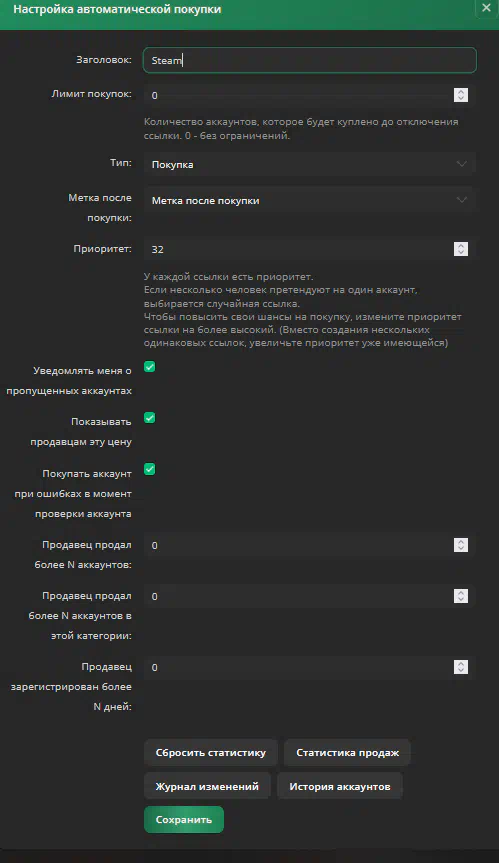Open the Тип dropdown showing Покупка
Viewport: 499px width, 863px height.
[x=310, y=164]
